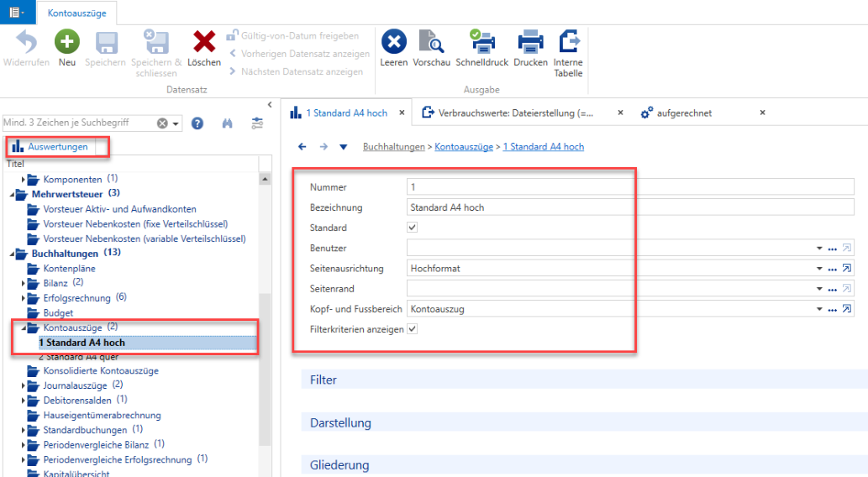This screenshot has width=868, height=477.
Task: Click the Drucken printer icon
Action: 530,42
